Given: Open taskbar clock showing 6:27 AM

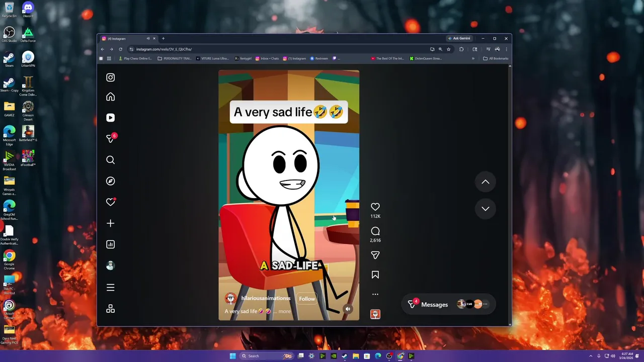Looking at the screenshot, I should (x=627, y=356).
